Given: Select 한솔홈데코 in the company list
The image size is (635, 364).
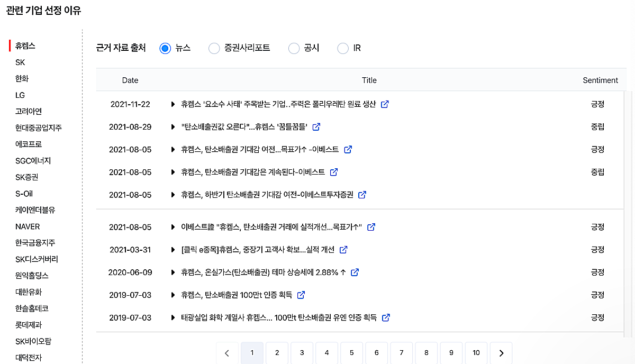Looking at the screenshot, I should [32, 308].
